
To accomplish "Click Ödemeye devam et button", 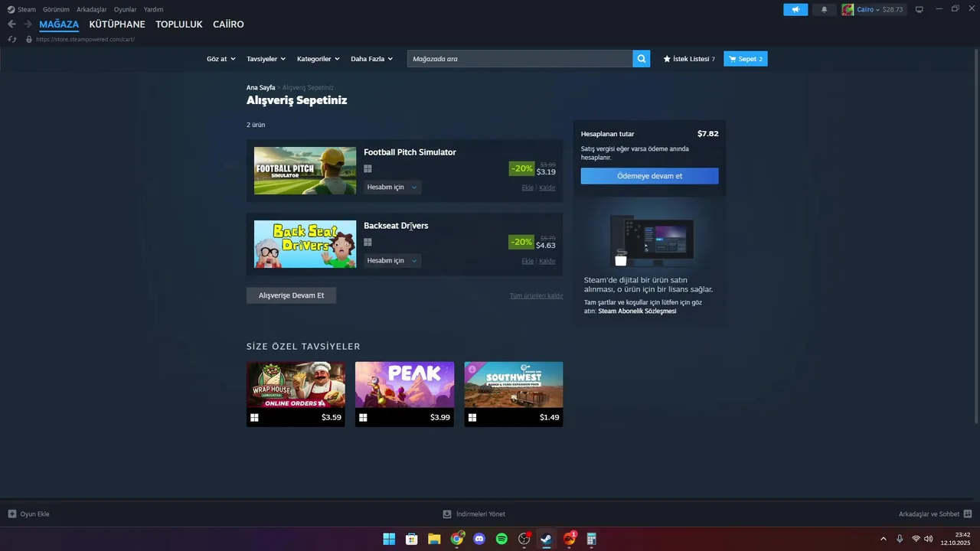I will [x=649, y=176].
